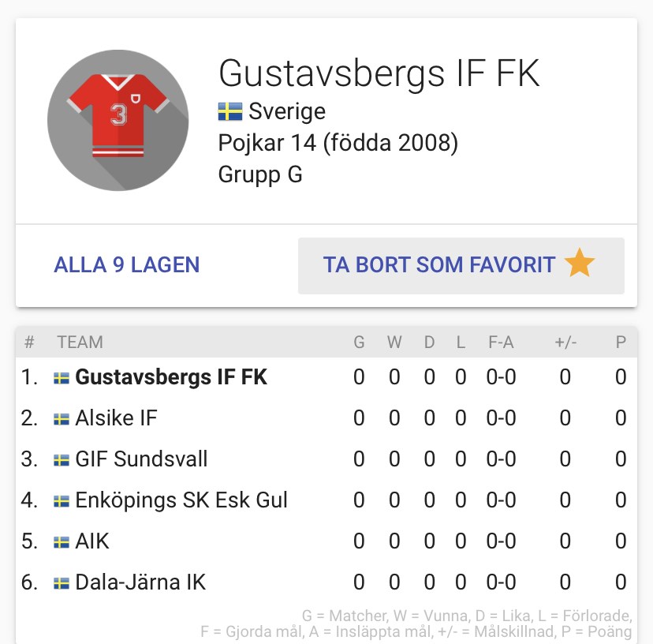Click the gold favorite star icon

[x=580, y=264]
